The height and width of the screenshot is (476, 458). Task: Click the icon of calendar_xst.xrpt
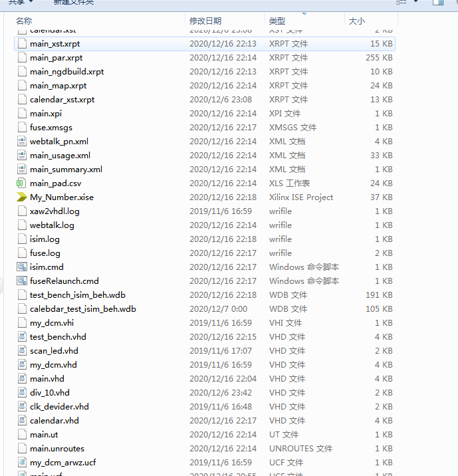tap(22, 100)
